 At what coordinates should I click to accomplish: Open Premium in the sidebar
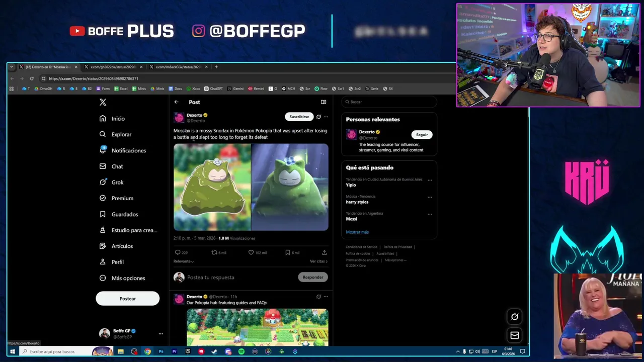click(116, 198)
